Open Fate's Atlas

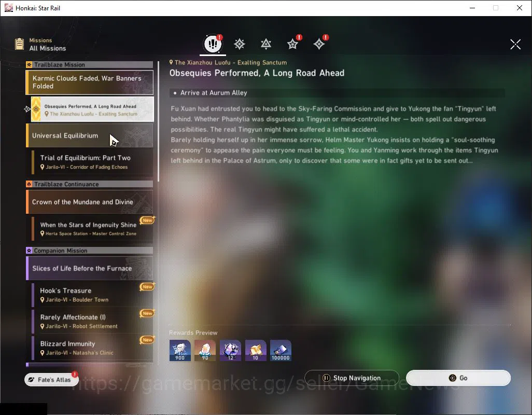51,380
